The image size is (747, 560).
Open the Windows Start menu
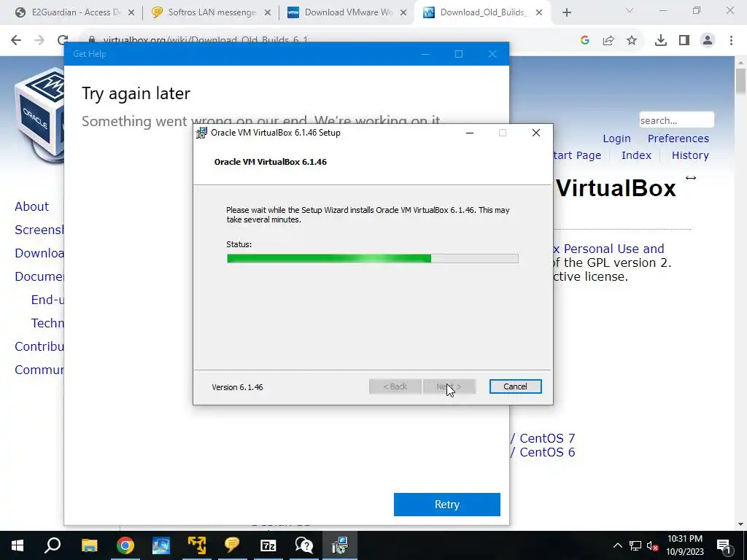[x=18, y=545]
